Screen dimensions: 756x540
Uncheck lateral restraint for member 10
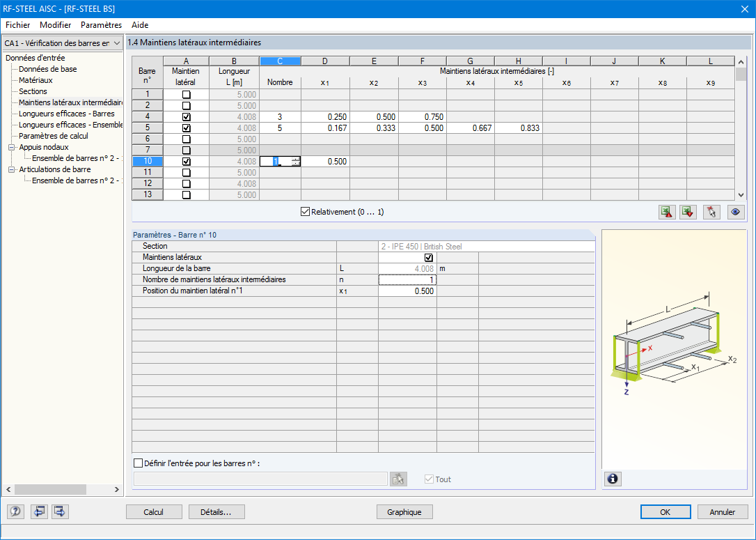point(186,161)
